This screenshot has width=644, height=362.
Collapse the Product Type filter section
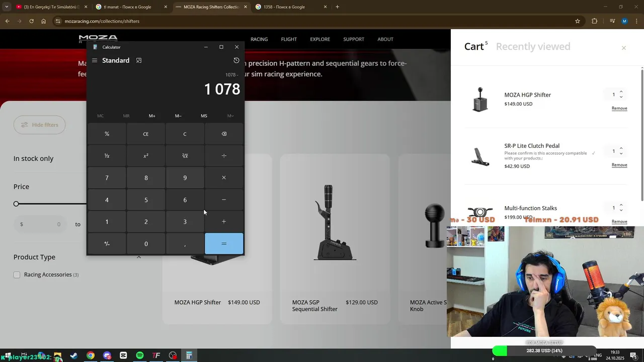tap(139, 257)
